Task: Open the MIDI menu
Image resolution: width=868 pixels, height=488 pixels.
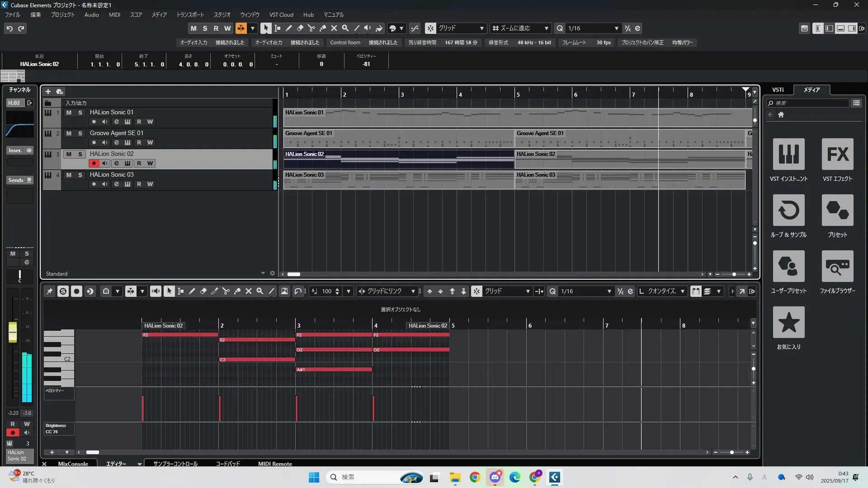Action: coord(114,15)
